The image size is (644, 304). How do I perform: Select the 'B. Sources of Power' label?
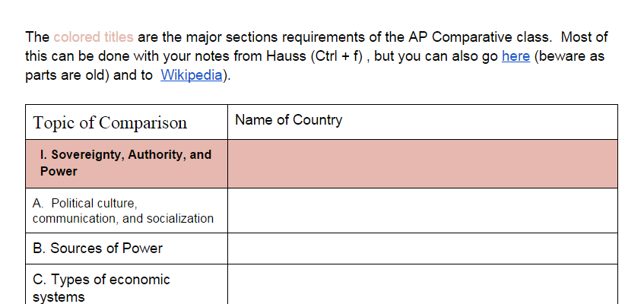tap(97, 248)
